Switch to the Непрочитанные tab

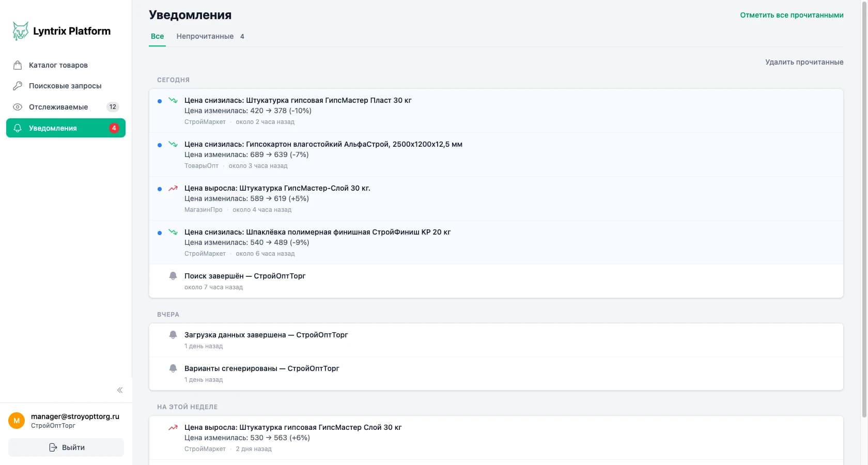(x=210, y=36)
